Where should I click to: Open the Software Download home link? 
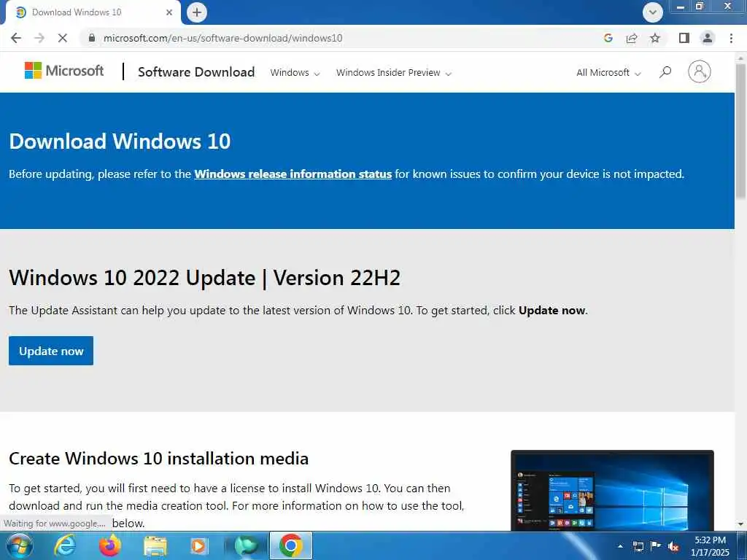tap(196, 72)
